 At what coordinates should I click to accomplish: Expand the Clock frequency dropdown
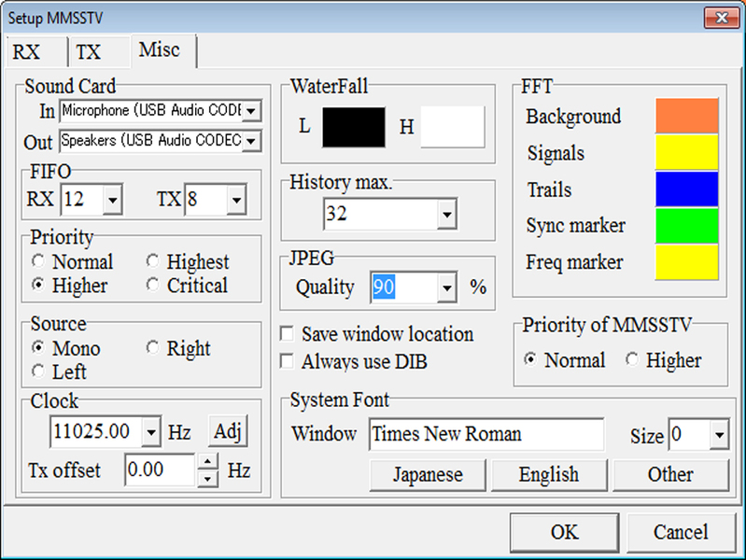[151, 432]
